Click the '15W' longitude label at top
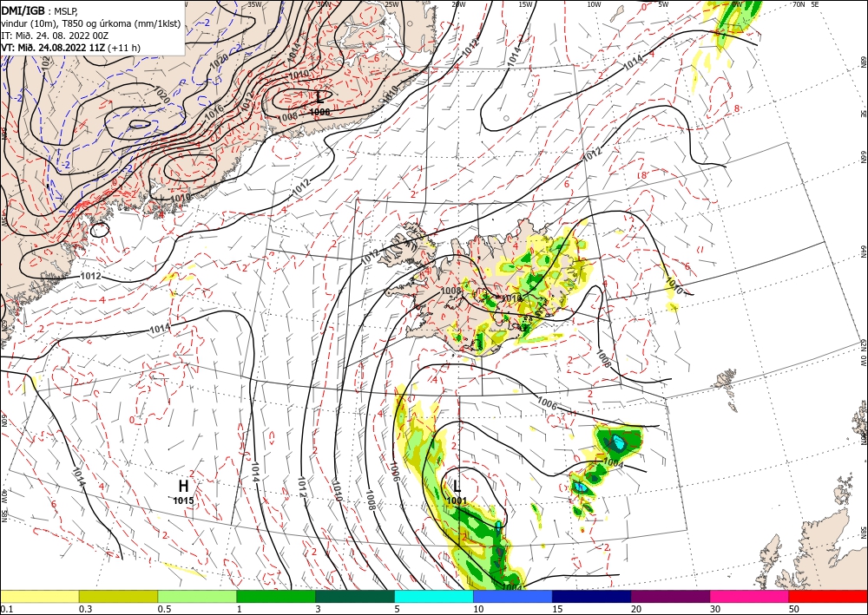 point(526,4)
